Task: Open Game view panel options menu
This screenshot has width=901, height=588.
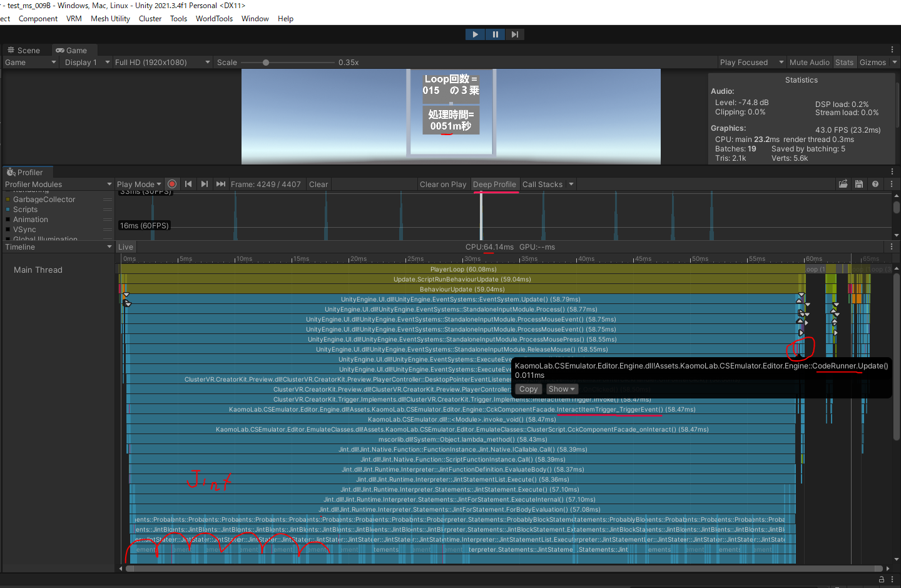Action: coord(892,49)
